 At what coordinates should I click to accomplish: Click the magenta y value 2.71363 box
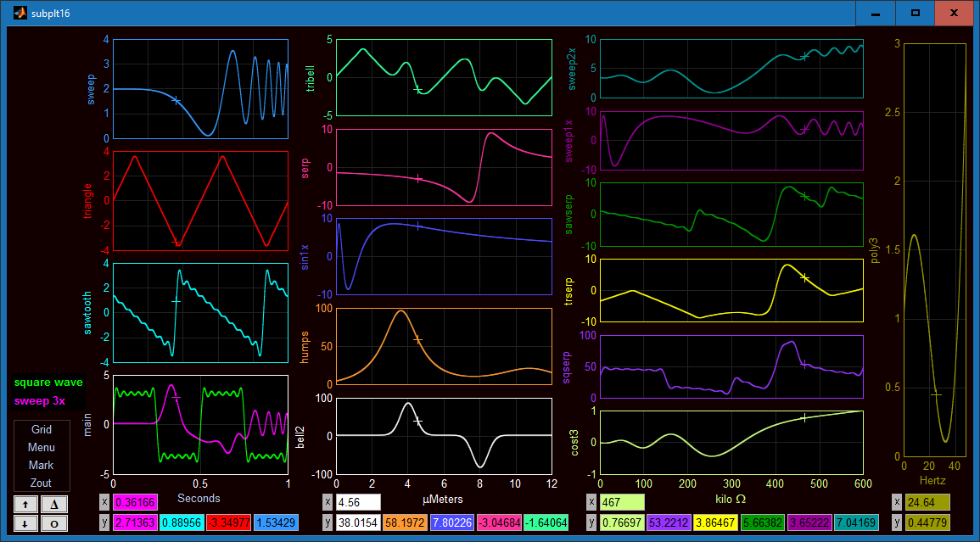[x=135, y=522]
